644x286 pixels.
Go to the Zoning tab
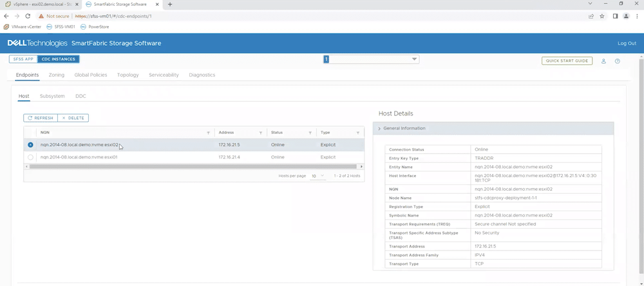point(56,75)
